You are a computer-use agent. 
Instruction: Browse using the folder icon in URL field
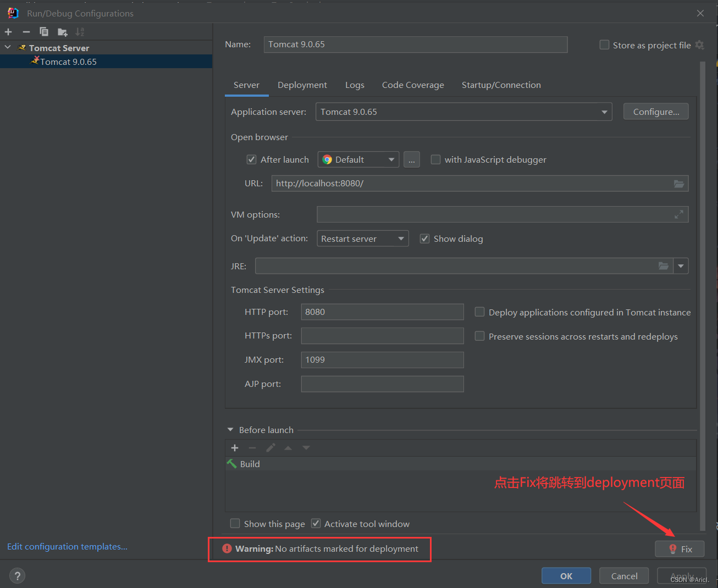click(x=679, y=184)
